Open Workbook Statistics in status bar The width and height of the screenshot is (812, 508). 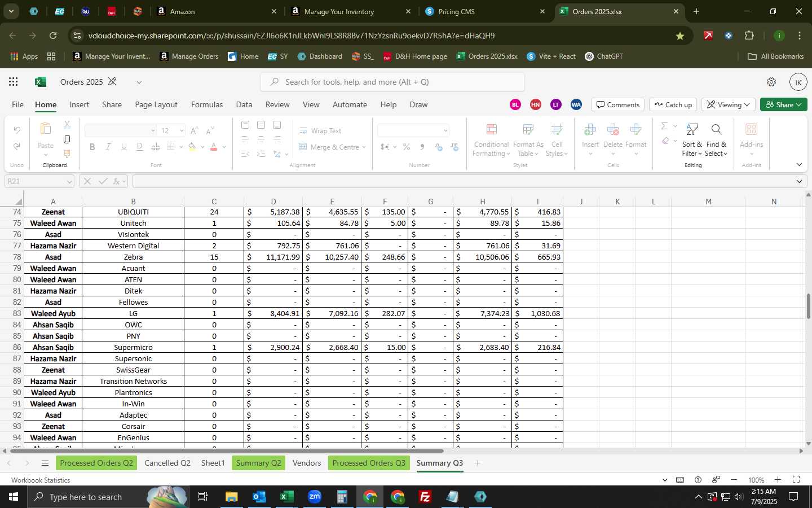coord(41,480)
